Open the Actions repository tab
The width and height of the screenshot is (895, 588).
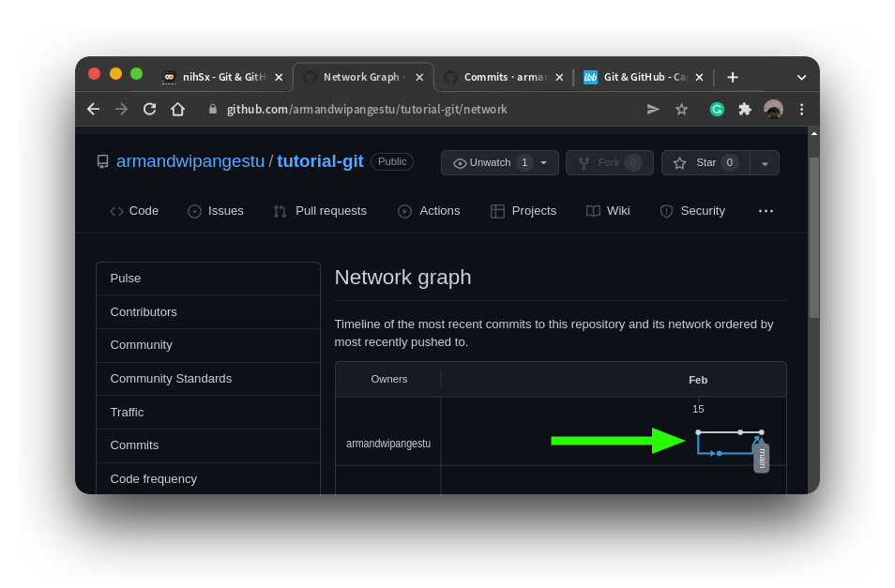pyautogui.click(x=429, y=211)
